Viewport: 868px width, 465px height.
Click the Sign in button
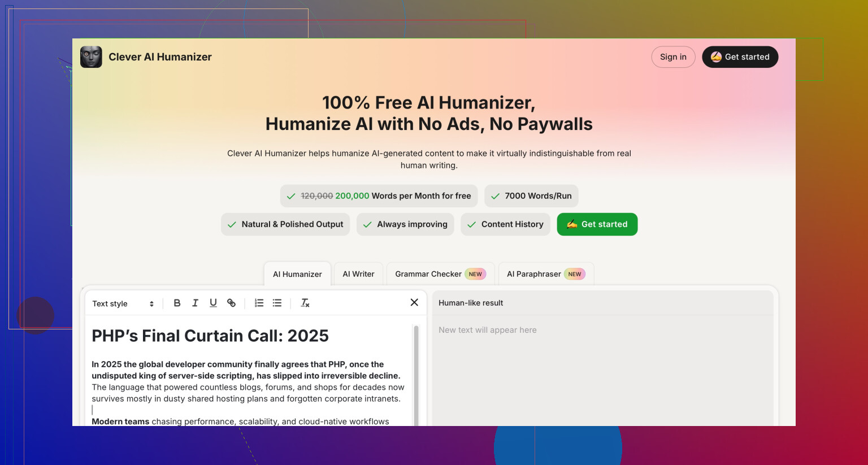pos(673,57)
